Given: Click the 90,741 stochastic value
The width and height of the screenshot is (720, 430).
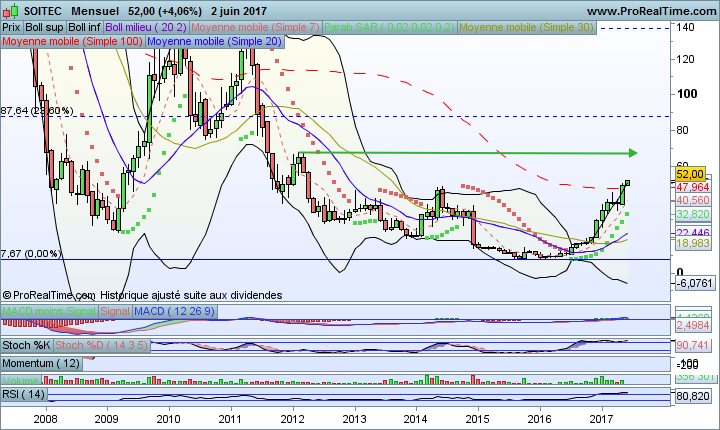Looking at the screenshot, I should [x=693, y=345].
